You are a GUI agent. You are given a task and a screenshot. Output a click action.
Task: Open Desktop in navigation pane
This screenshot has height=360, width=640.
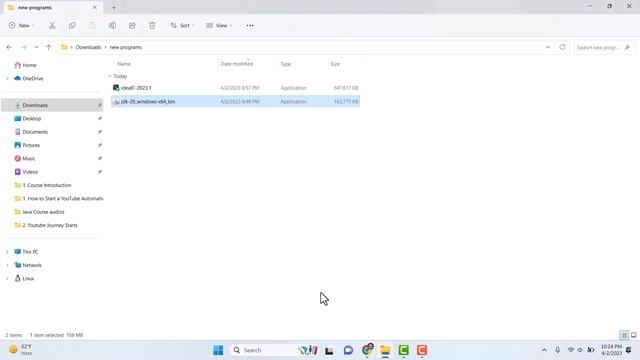pyautogui.click(x=32, y=119)
